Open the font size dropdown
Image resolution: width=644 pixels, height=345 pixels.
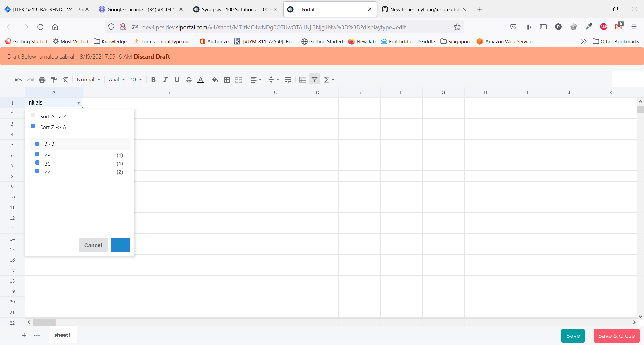(x=136, y=79)
